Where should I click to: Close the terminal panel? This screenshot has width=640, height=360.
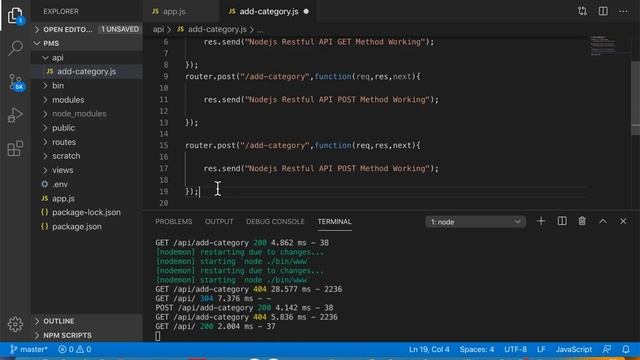[623, 221]
